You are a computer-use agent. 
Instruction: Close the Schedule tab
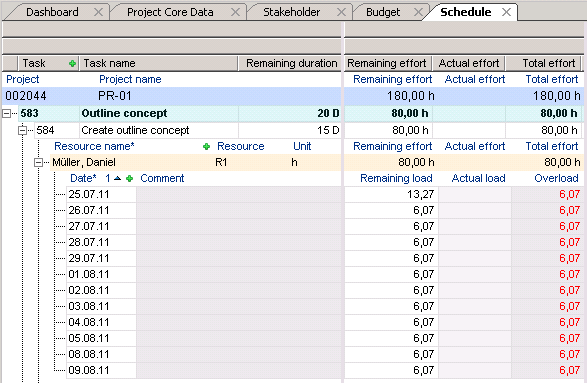coord(507,12)
